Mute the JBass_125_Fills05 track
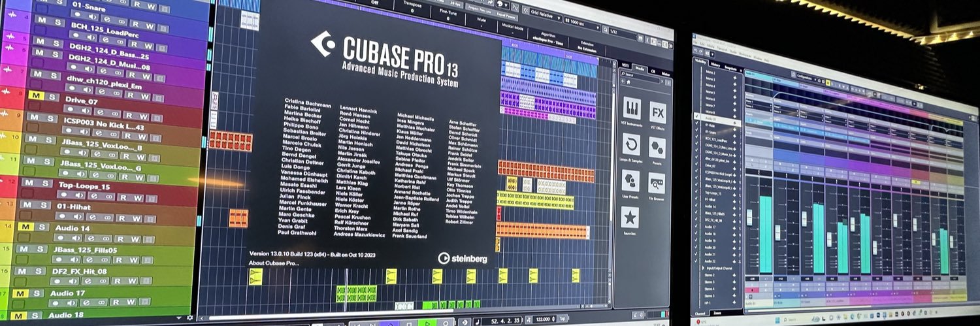The height and width of the screenshot is (326, 980). coord(24,249)
